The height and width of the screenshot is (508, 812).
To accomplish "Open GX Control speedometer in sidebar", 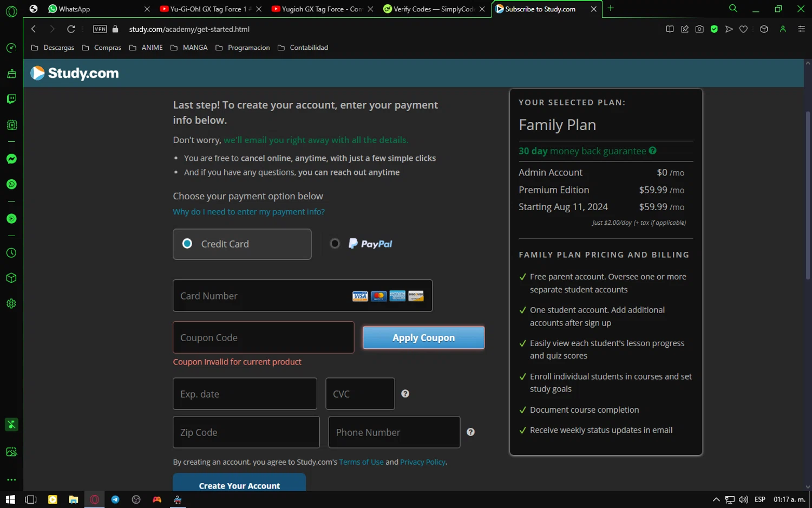I will [11, 48].
